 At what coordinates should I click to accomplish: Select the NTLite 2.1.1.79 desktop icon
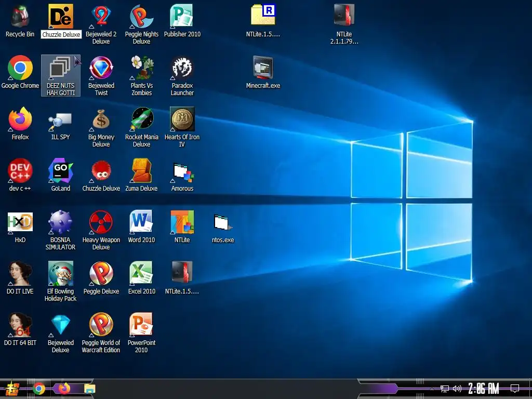click(344, 24)
